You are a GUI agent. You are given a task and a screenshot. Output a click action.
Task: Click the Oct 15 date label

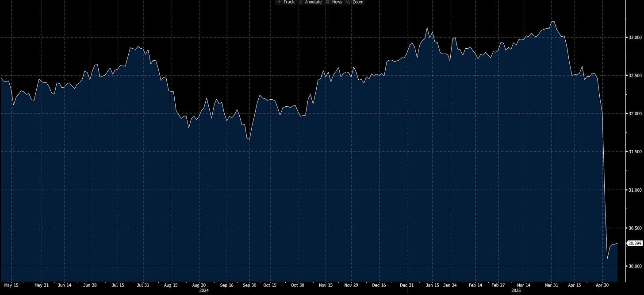point(270,285)
